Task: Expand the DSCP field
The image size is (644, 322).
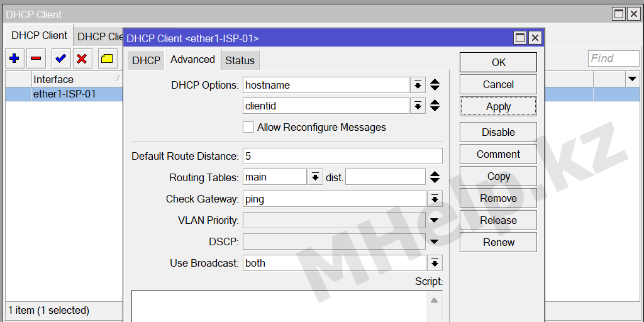Action: [434, 242]
